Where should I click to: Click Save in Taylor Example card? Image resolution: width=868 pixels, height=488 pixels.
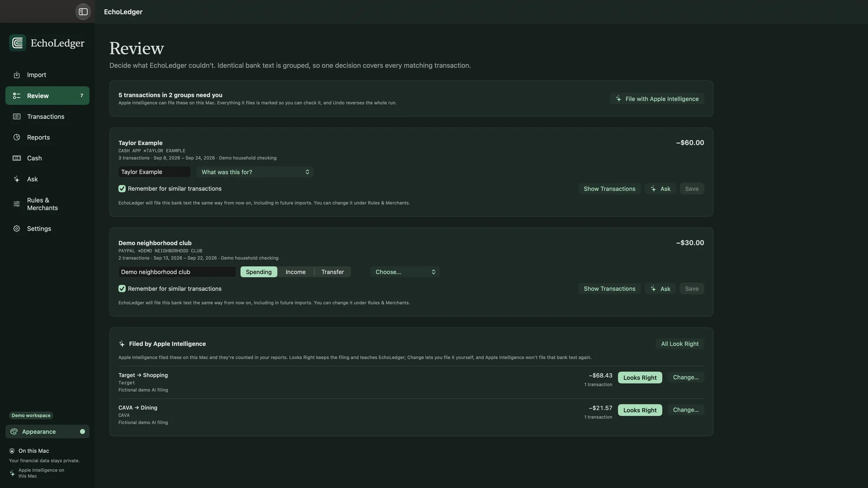[692, 189]
